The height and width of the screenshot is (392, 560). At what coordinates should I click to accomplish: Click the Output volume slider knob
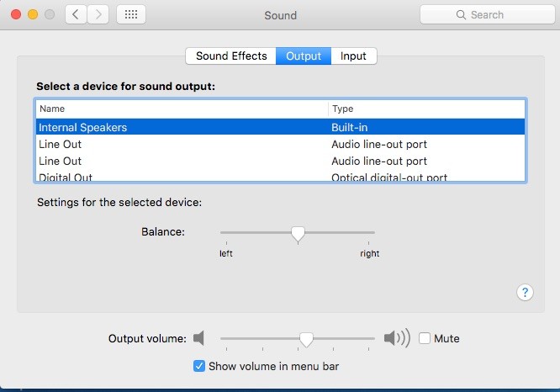point(306,338)
